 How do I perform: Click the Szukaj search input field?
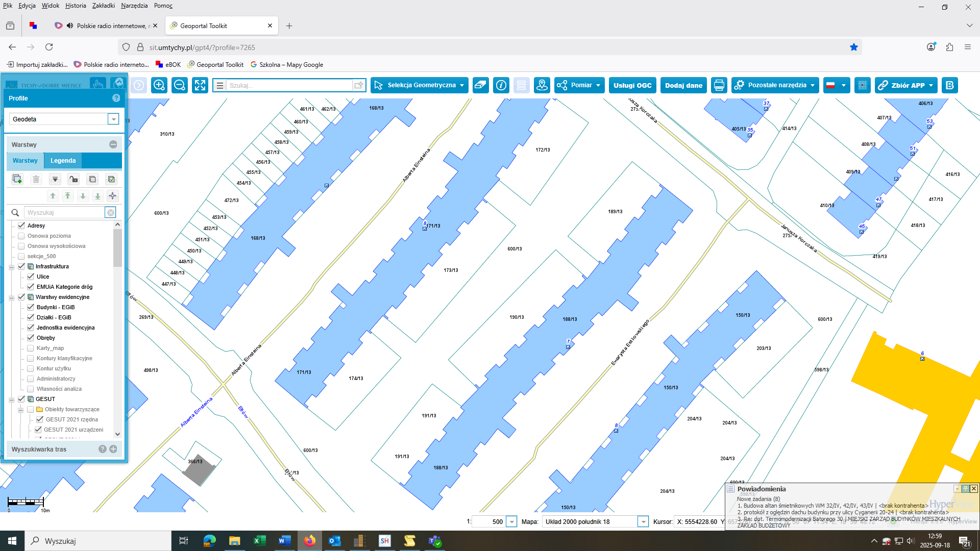pyautogui.click(x=289, y=85)
